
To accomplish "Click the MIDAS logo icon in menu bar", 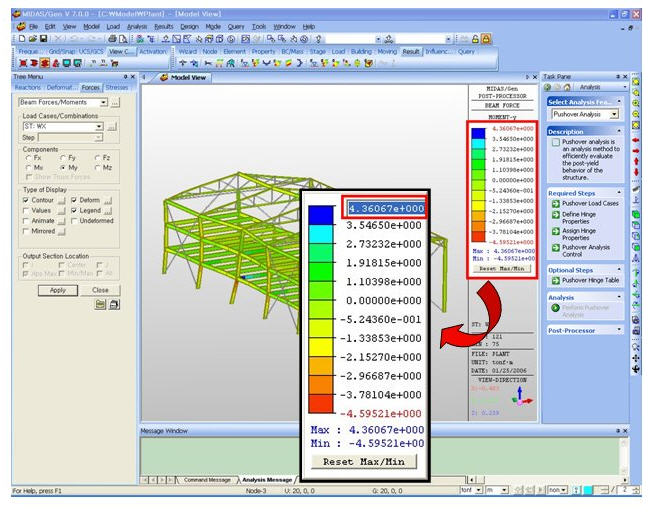I will coord(20,27).
